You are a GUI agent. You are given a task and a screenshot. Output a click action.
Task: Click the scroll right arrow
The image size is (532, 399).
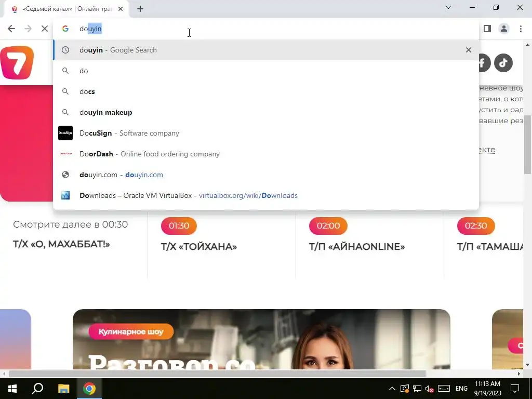[x=519, y=374]
